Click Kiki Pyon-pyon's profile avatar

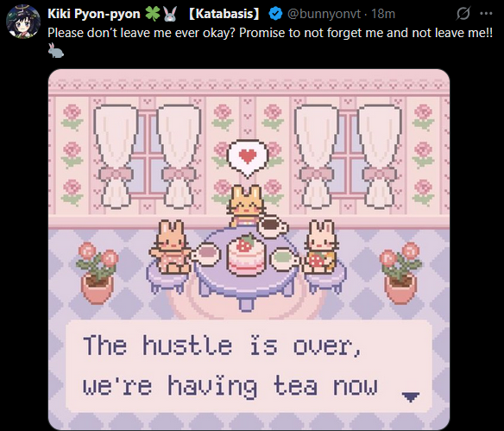[x=23, y=22]
